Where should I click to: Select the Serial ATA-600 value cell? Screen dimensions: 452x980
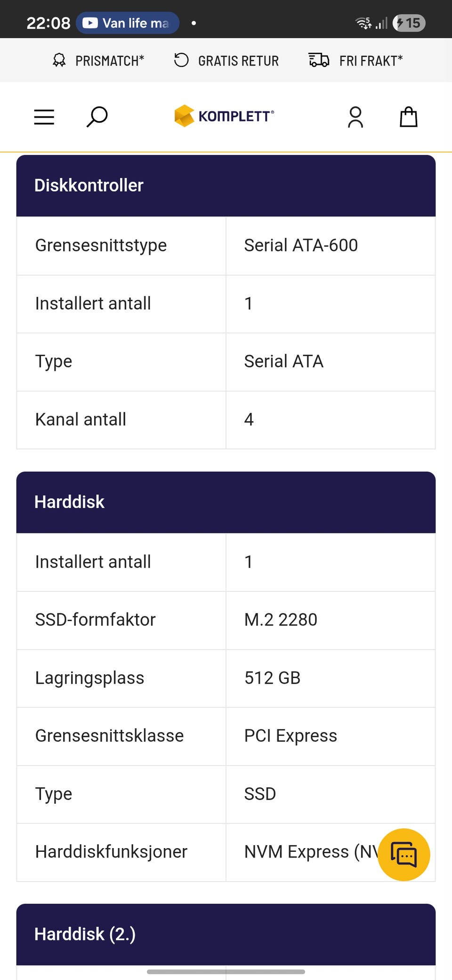301,245
